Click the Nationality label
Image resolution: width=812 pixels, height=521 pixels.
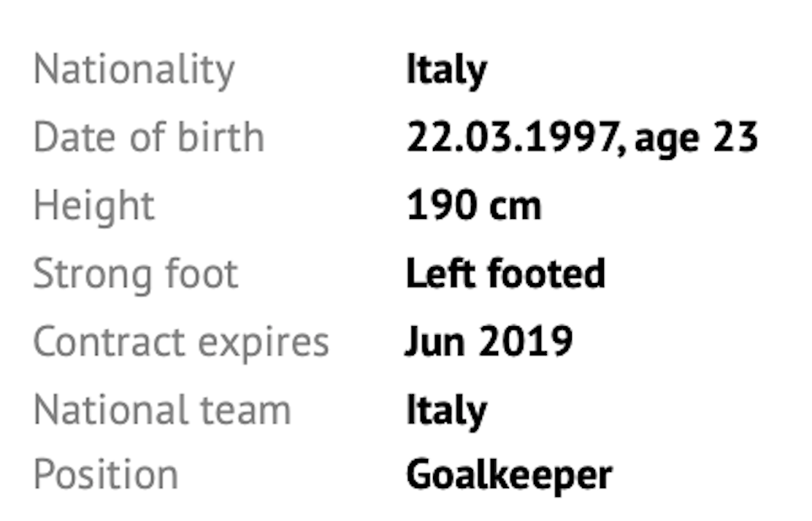134,70
